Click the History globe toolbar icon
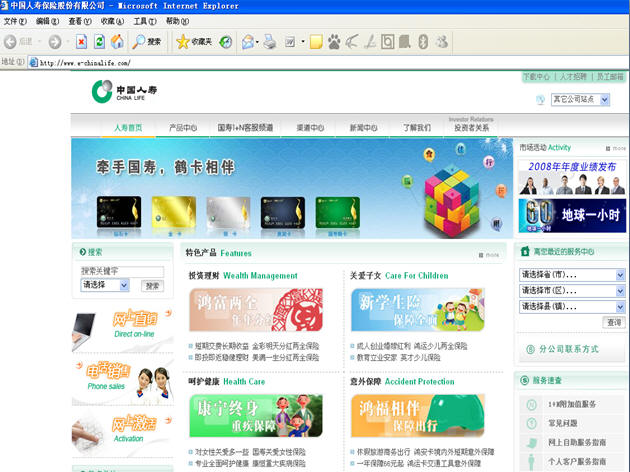 226,42
